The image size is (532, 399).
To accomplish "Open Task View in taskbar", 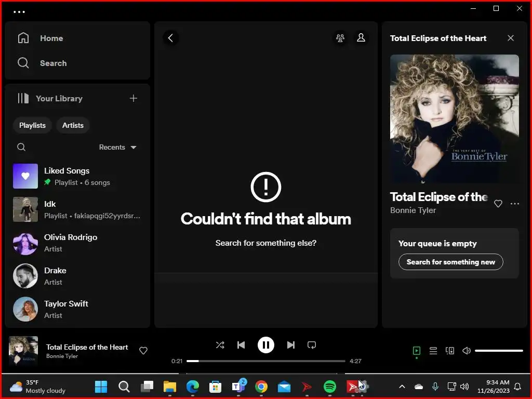I will [147, 386].
